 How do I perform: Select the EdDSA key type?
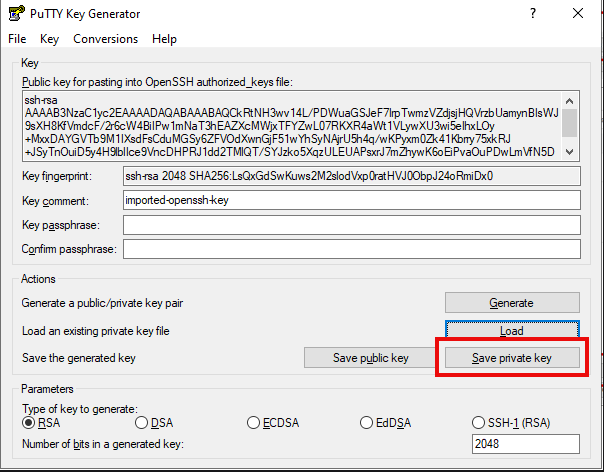tap(385, 423)
